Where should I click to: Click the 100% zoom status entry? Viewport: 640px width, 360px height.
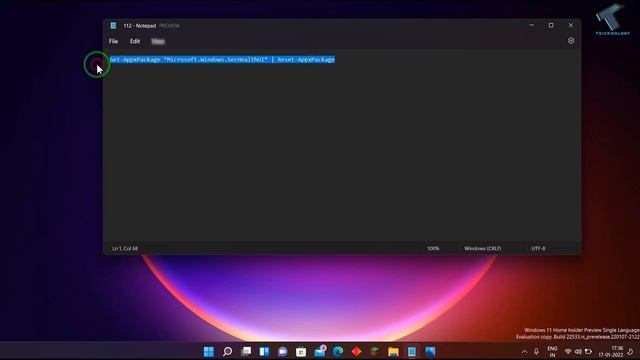433,248
